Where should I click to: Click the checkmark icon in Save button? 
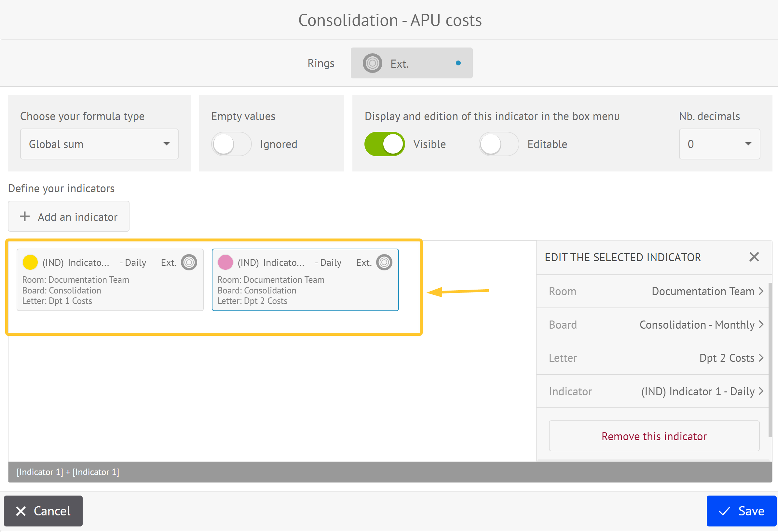pyautogui.click(x=724, y=511)
